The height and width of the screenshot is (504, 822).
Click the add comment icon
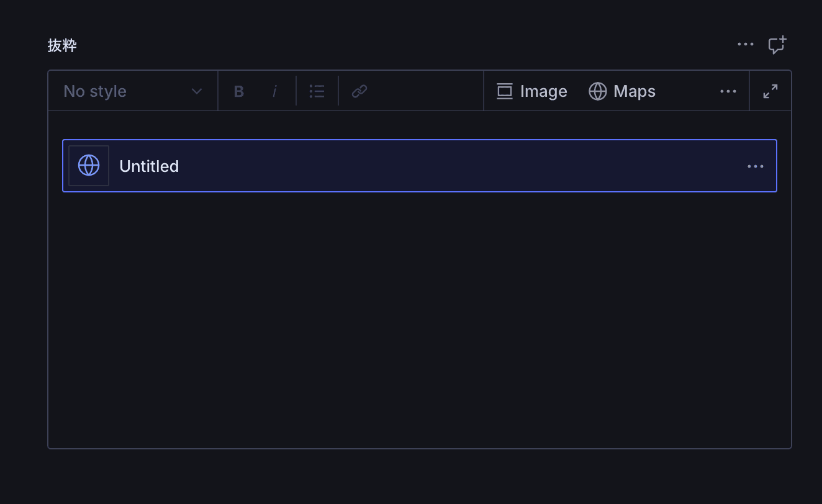777,45
